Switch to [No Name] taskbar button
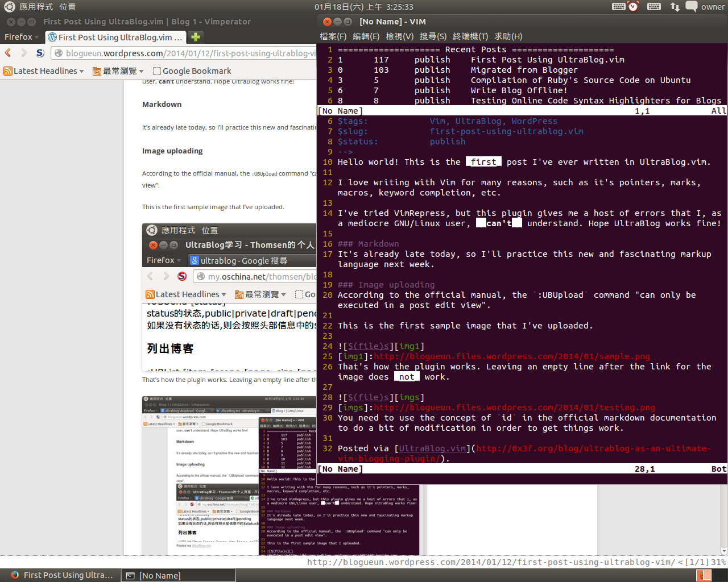Screen dimensions: 728x582 (x=178, y=575)
